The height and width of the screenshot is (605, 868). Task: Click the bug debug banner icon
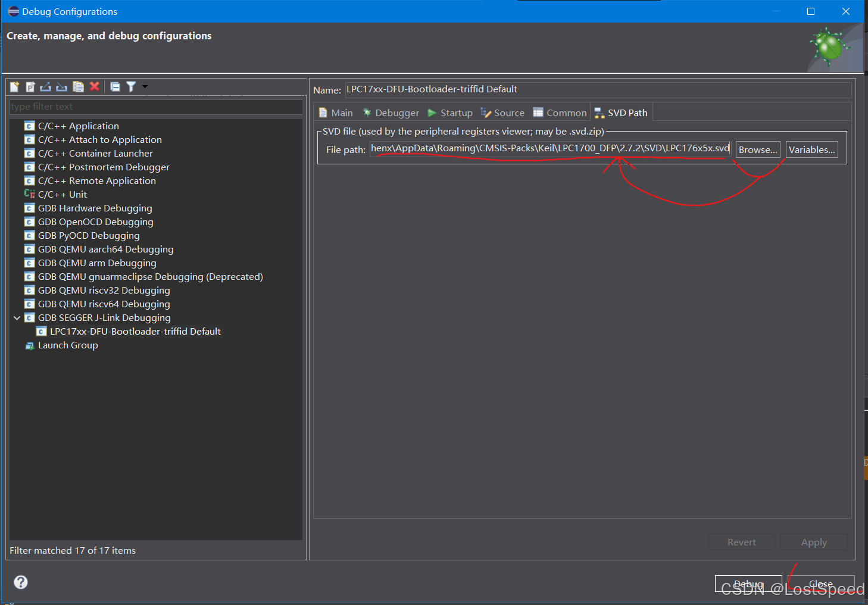pos(829,46)
